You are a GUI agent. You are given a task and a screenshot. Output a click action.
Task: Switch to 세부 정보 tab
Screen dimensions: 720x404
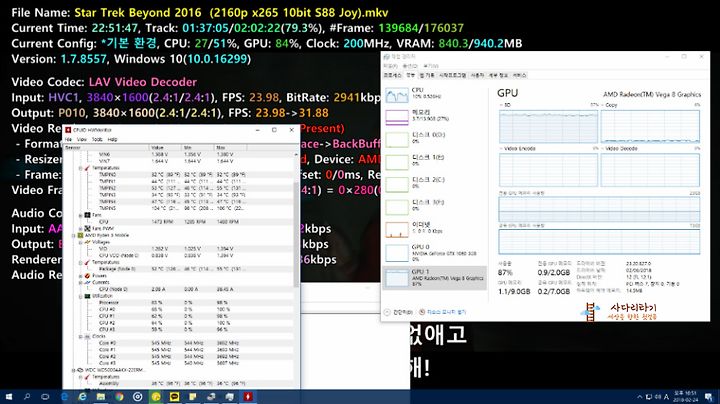pyautogui.click(x=498, y=75)
